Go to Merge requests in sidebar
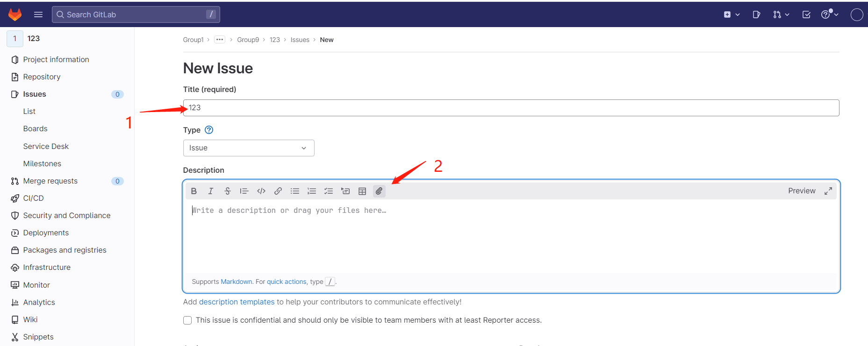The height and width of the screenshot is (346, 868). click(x=50, y=181)
